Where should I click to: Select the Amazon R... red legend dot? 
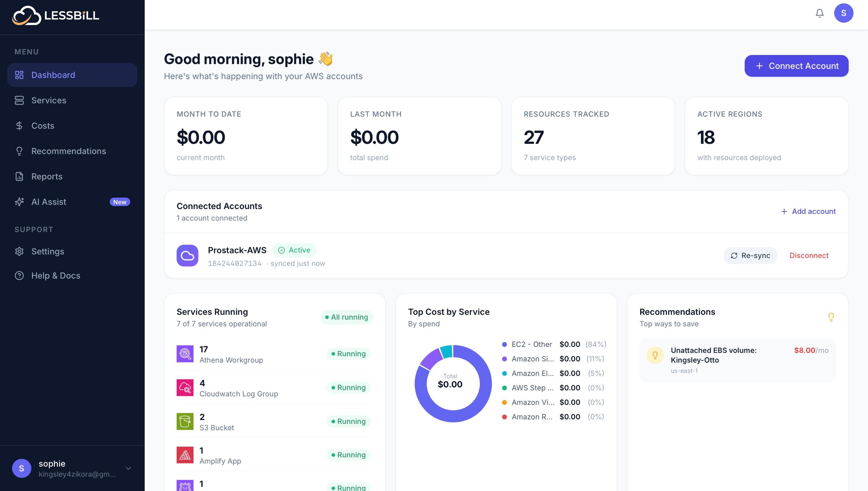click(x=505, y=417)
